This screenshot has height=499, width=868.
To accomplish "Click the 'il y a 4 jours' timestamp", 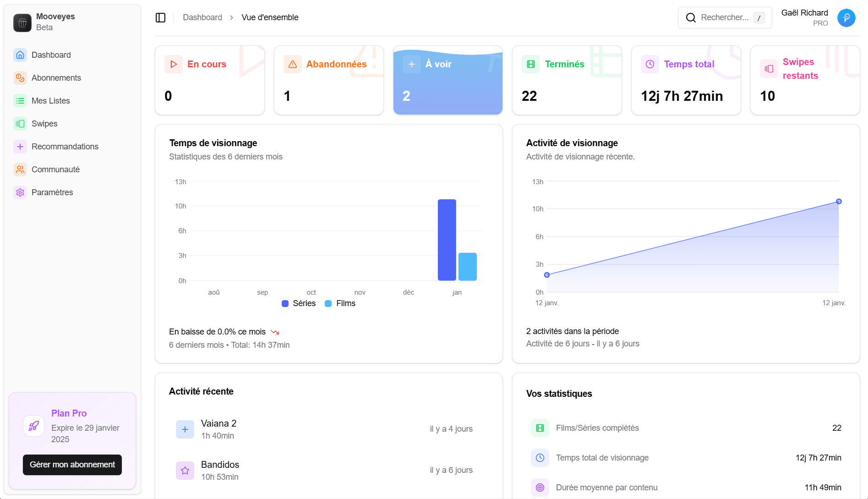I will [451, 429].
